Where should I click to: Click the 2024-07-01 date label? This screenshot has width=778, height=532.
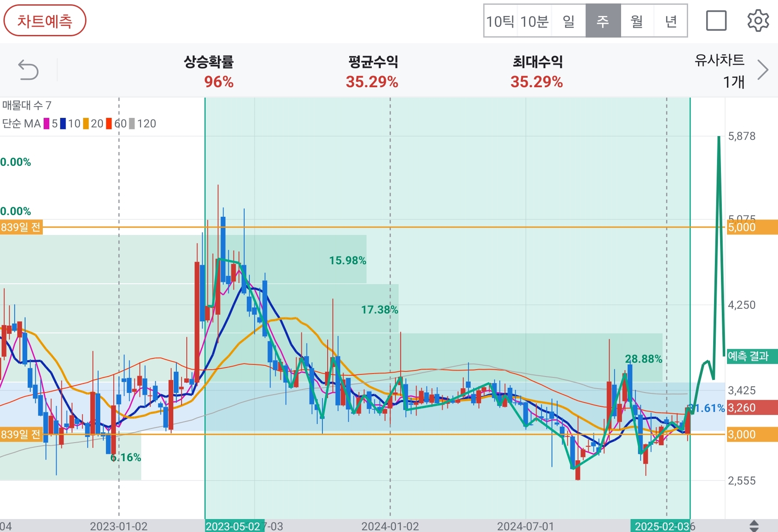526,526
